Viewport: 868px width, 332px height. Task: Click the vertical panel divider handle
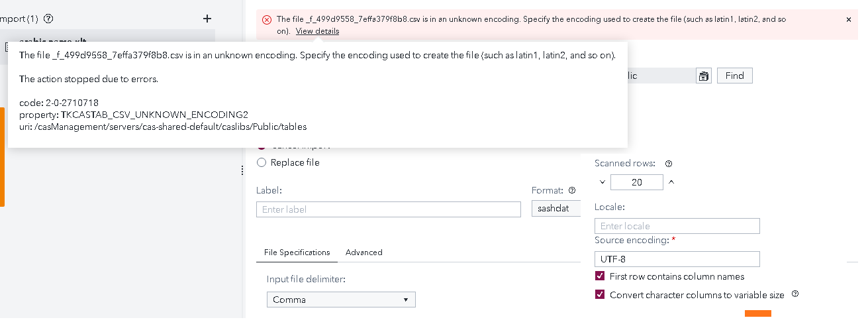pyautogui.click(x=242, y=170)
